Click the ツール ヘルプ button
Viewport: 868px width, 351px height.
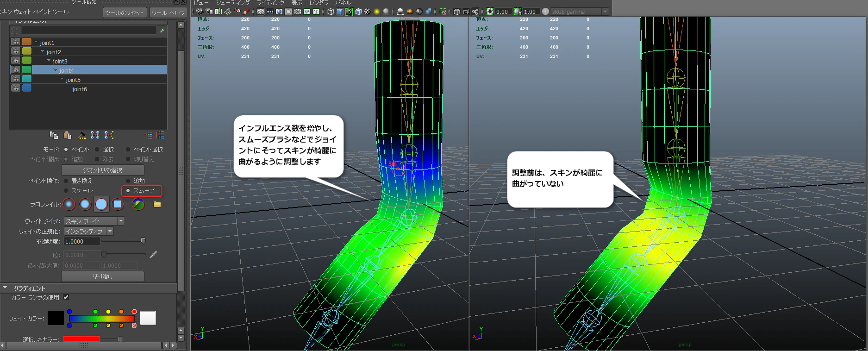[168, 13]
